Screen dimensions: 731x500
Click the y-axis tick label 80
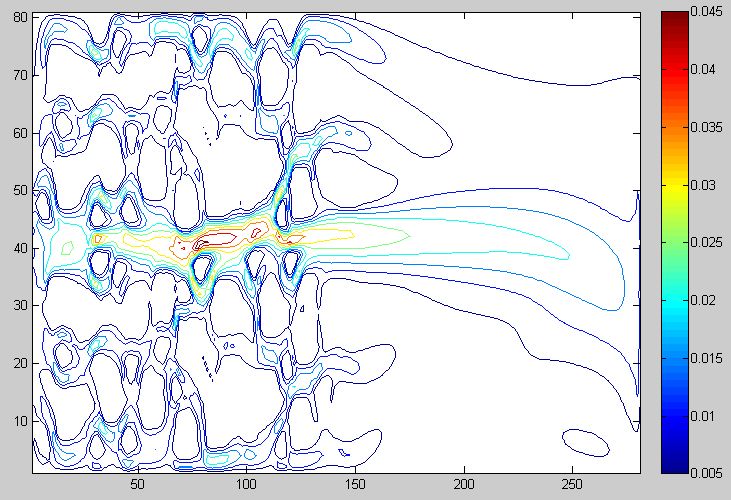[x=19, y=17]
